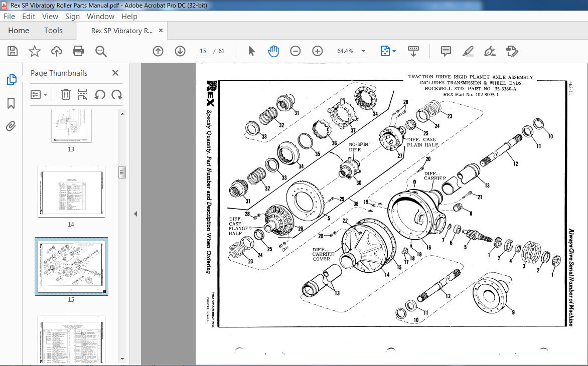Screen dimensions: 588x366
Task: Click 'NO-SPIN DIFF' label in diagram
Action: [x=359, y=147]
